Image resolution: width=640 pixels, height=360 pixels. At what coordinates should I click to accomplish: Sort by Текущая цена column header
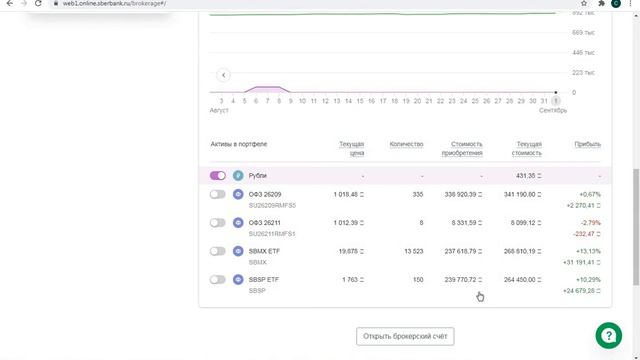pos(351,149)
